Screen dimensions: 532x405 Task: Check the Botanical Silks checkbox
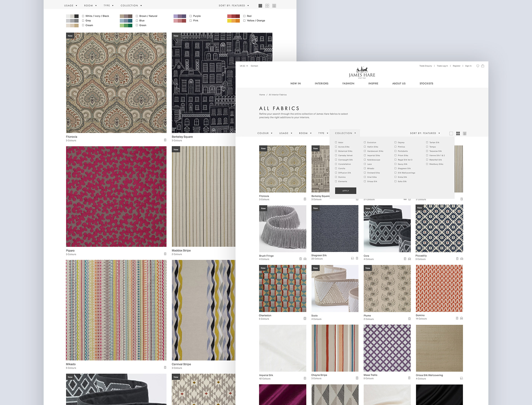point(336,151)
